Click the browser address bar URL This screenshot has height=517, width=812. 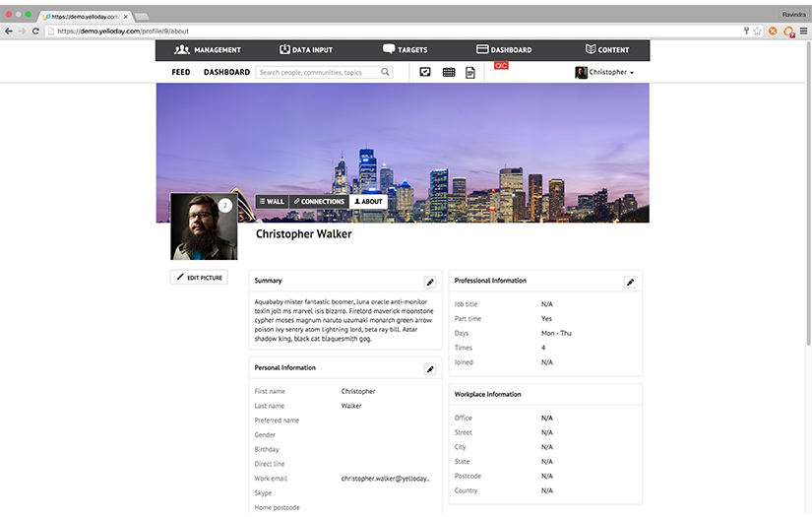coord(123,32)
